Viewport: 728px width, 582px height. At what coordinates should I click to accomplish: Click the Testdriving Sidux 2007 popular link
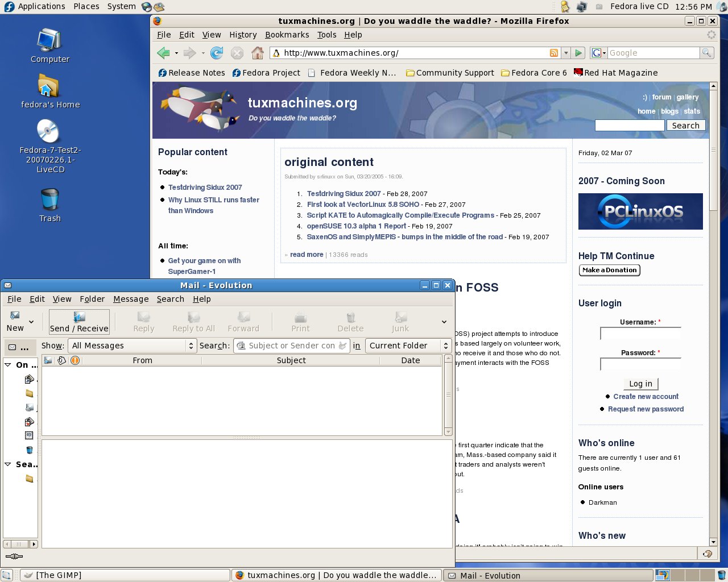(205, 187)
